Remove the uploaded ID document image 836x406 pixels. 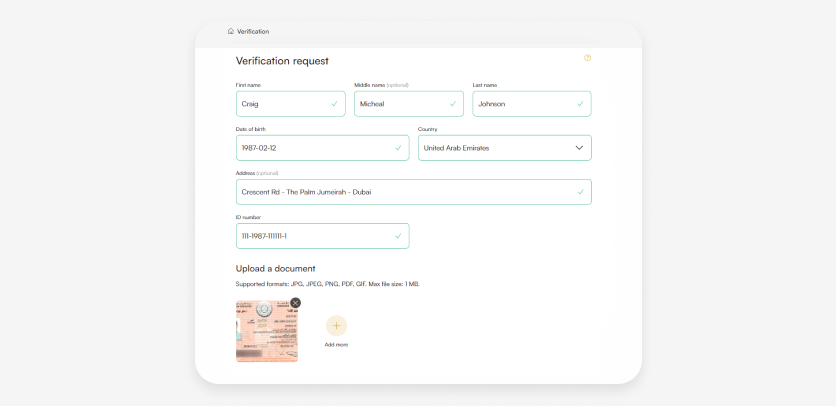(x=295, y=303)
